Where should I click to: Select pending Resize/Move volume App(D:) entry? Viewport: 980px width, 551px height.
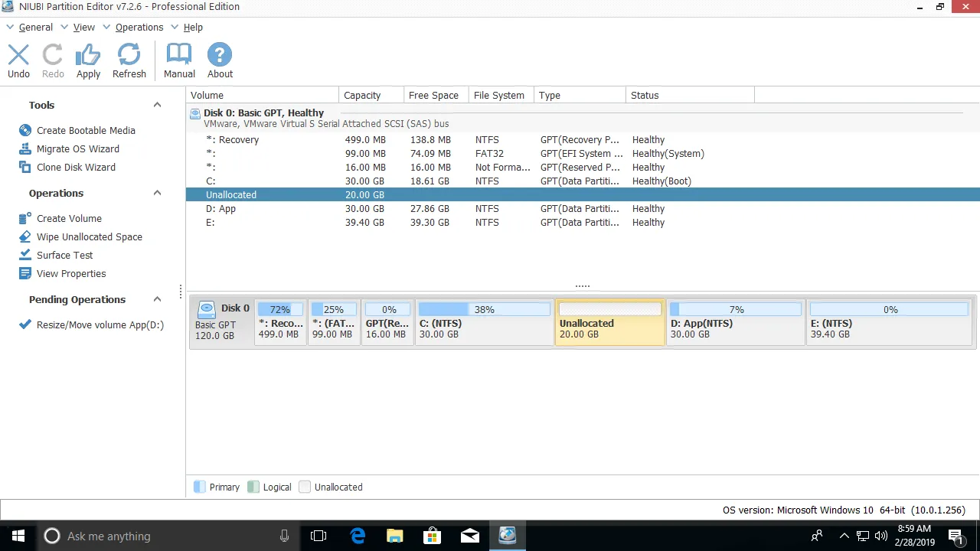(100, 325)
